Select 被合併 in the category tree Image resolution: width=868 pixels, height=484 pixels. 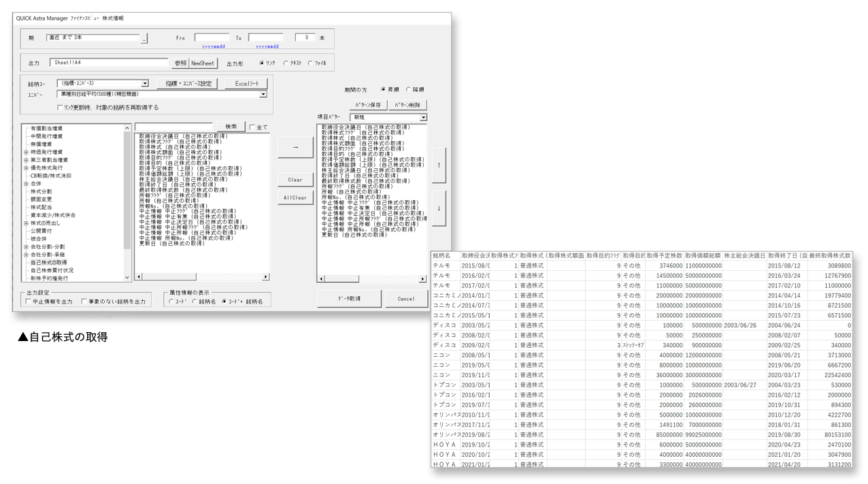tap(39, 239)
